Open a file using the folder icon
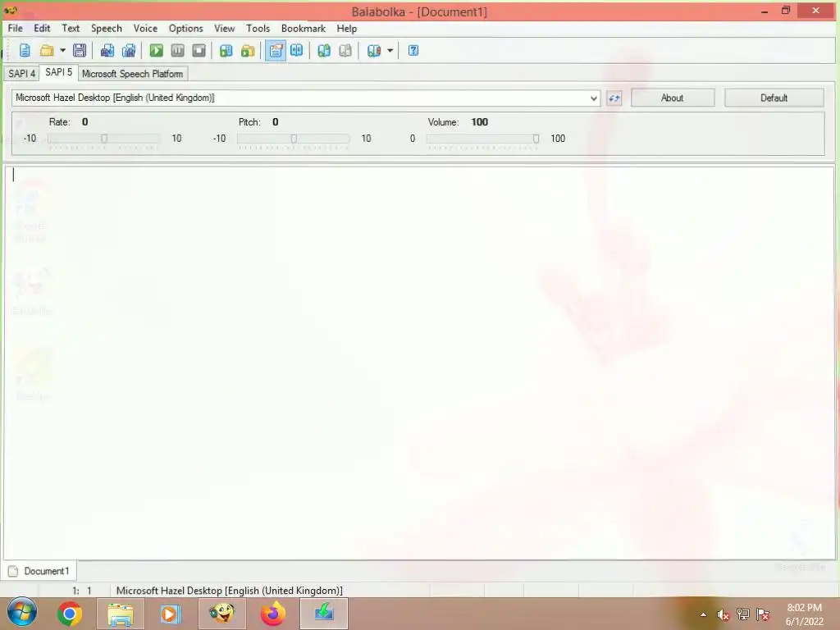 pyautogui.click(x=47, y=51)
